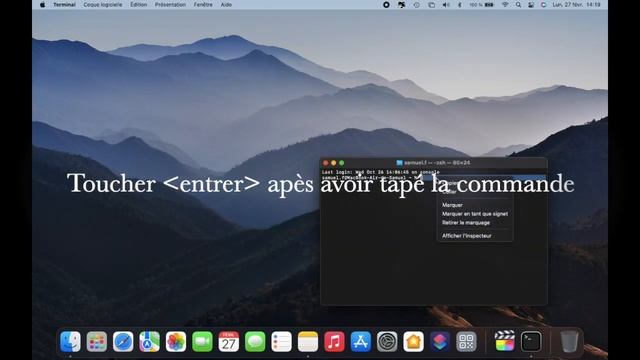Open the Coque logicielle menu

103,5
